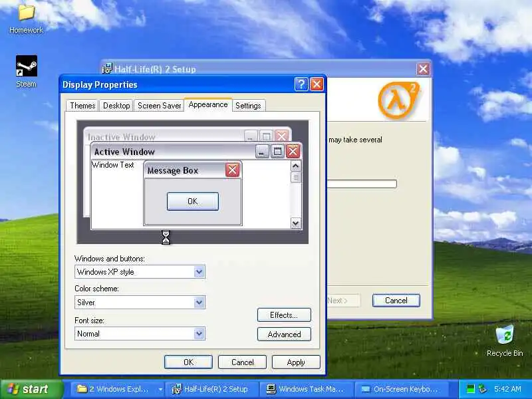Click the second system tray icon near the clock
The image size is (532, 399).
pyautogui.click(x=482, y=389)
